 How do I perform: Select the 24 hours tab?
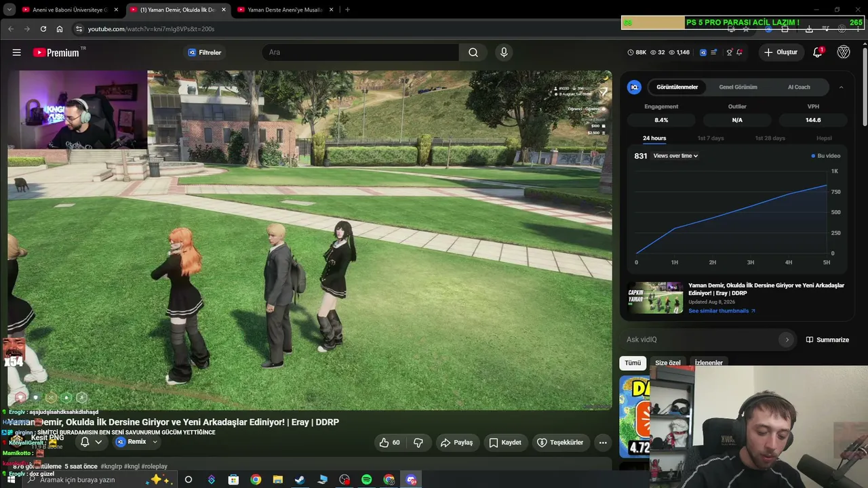click(654, 138)
